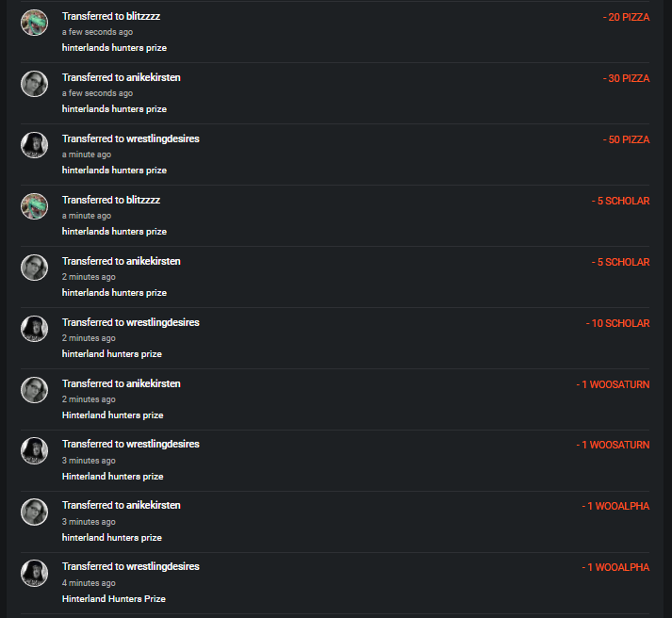Screen dimensions: 672x618
Task: Click 'Hinterland Hunters Prize' memo, 4 minutes ago
Action: [114, 599]
